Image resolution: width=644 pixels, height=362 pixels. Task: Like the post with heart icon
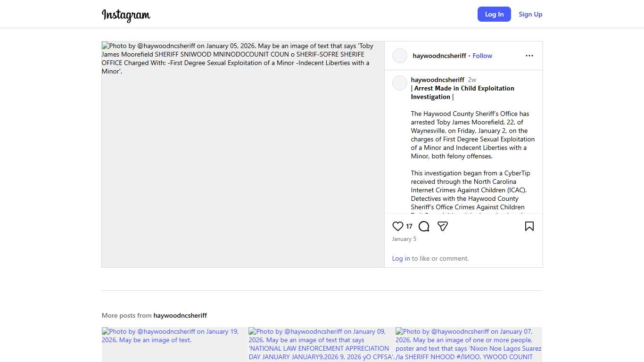click(x=398, y=226)
